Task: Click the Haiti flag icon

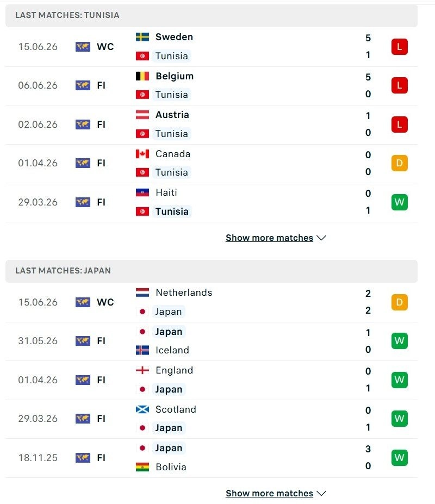Action: pos(142,192)
